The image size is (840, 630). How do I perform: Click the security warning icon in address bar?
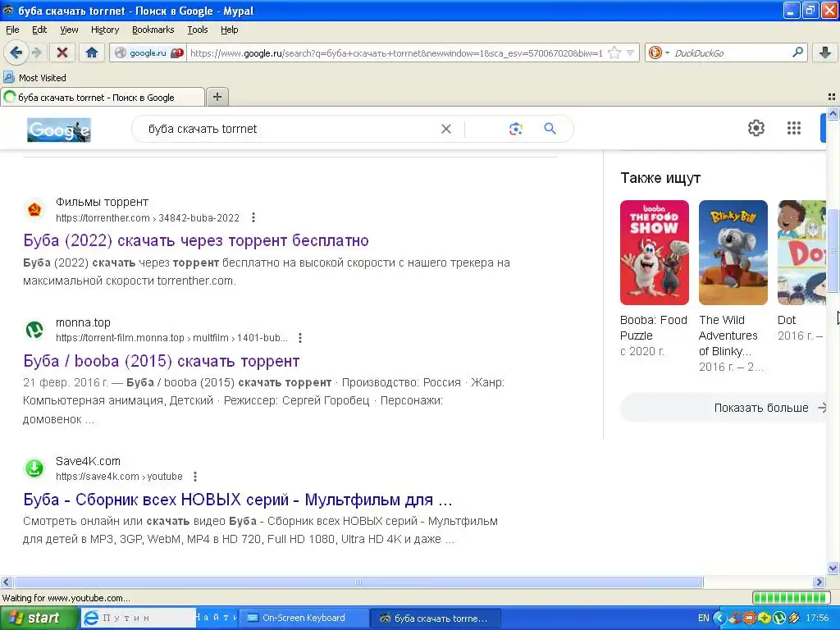(177, 53)
